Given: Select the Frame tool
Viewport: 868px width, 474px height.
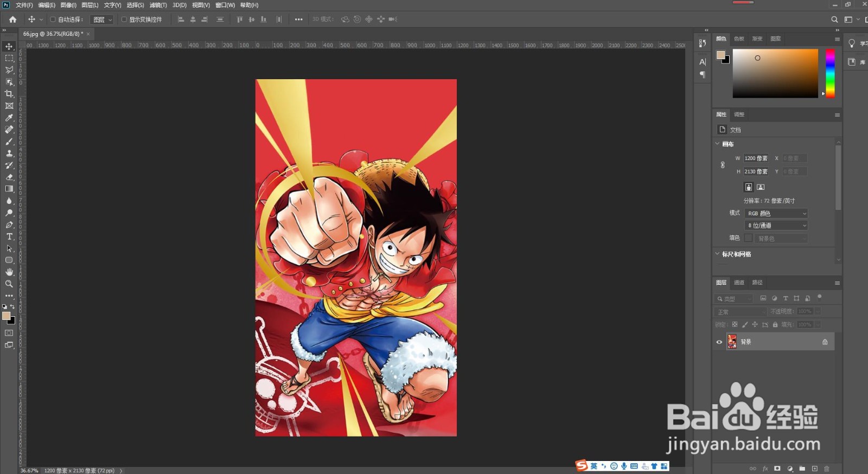Looking at the screenshot, I should [9, 106].
